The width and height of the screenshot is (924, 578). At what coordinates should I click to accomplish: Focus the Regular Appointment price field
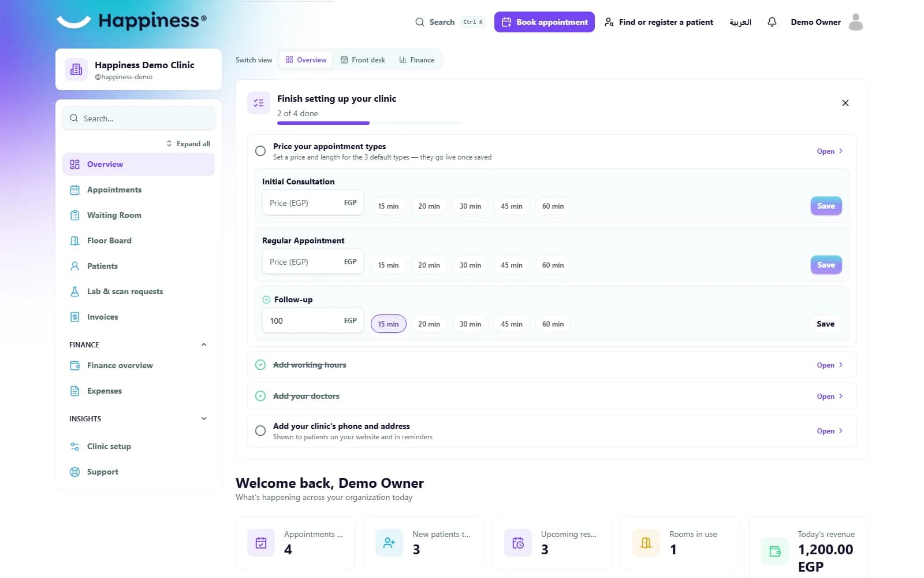[312, 262]
